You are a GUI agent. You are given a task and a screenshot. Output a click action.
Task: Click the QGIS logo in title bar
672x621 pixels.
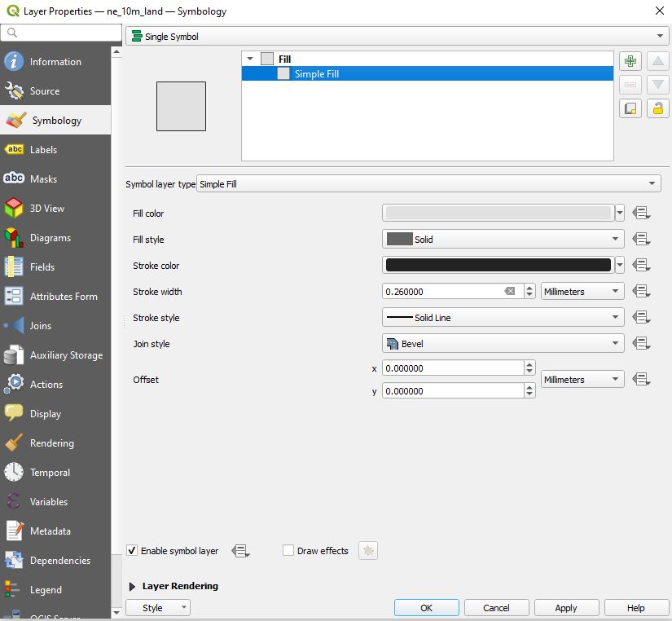point(13,11)
